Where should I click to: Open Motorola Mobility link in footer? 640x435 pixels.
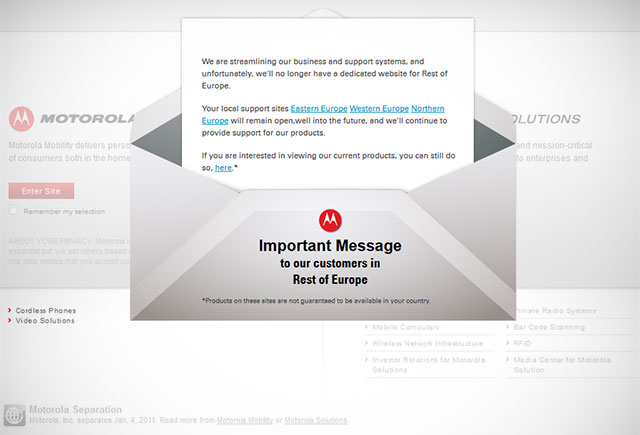click(x=249, y=421)
